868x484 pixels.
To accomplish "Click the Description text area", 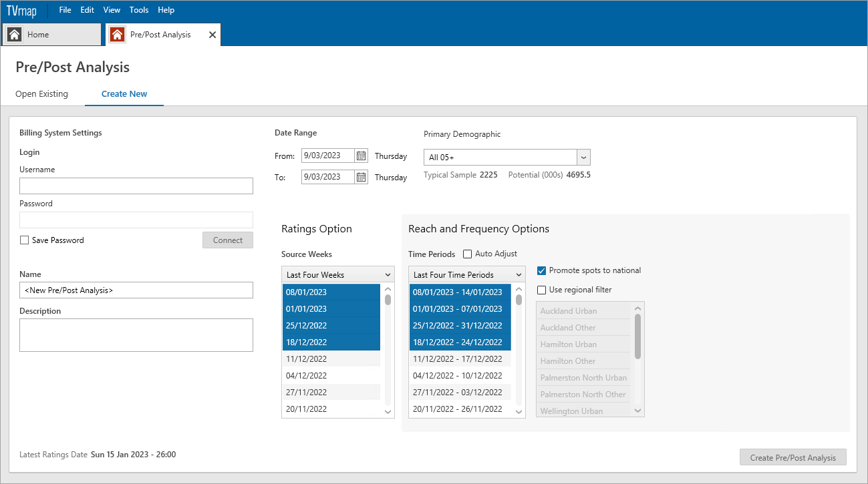I will (136, 335).
